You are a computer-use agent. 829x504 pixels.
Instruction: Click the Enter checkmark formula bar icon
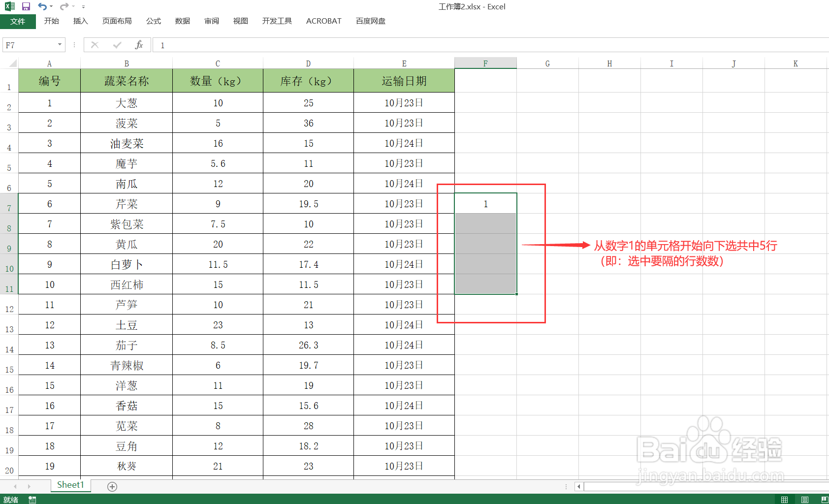coord(117,45)
